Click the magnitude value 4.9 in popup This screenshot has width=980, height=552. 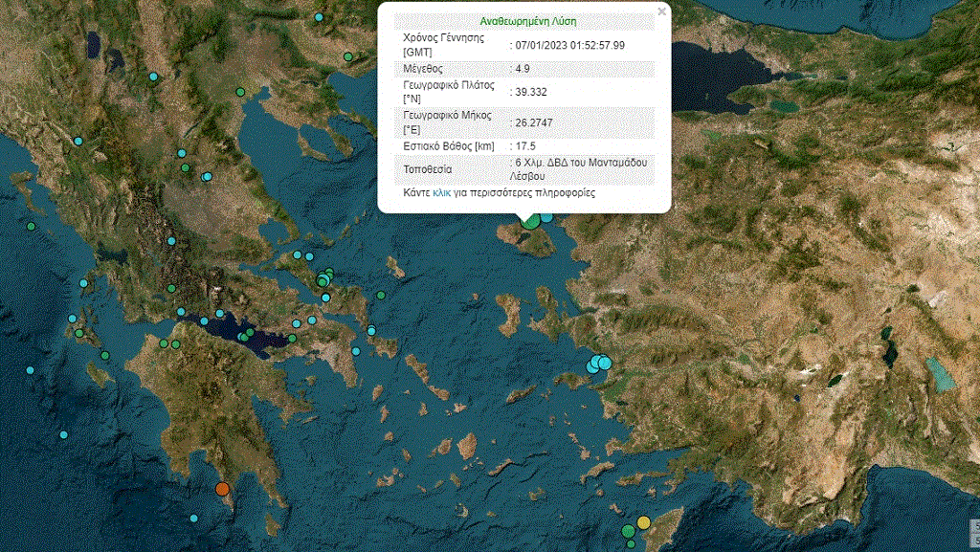(523, 69)
